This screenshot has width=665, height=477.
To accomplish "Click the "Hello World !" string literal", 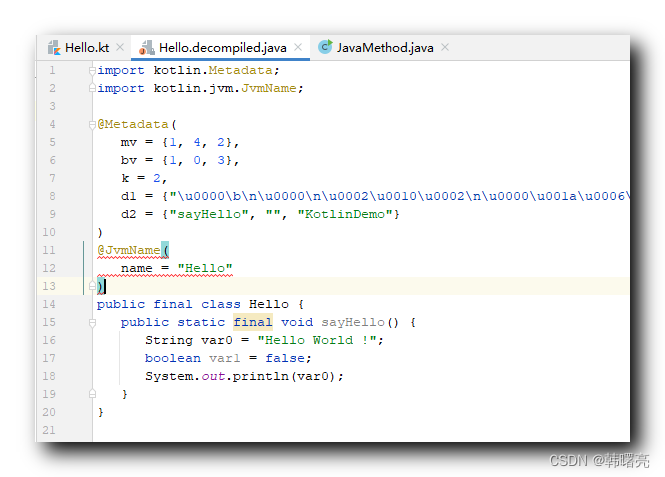I will point(316,340).
